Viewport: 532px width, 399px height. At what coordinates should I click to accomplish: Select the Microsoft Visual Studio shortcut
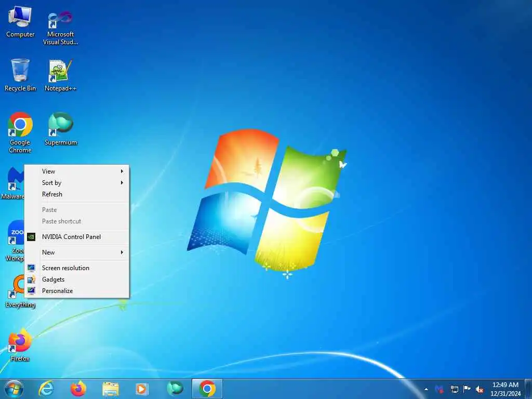point(60,28)
